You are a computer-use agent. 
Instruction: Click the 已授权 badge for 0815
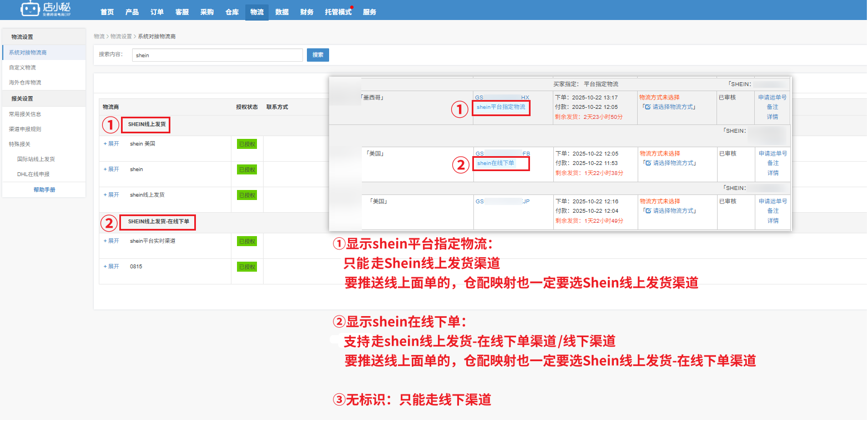coord(247,267)
